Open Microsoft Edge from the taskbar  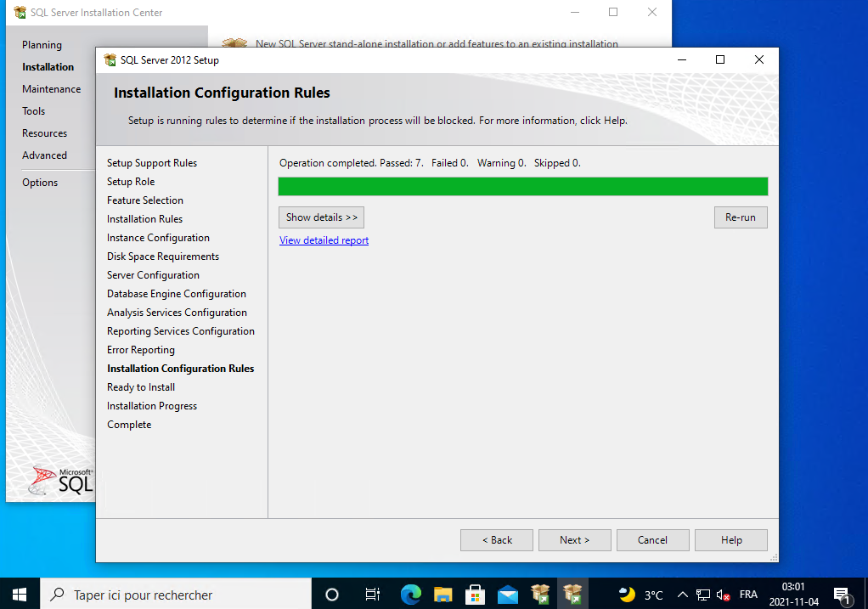click(411, 594)
